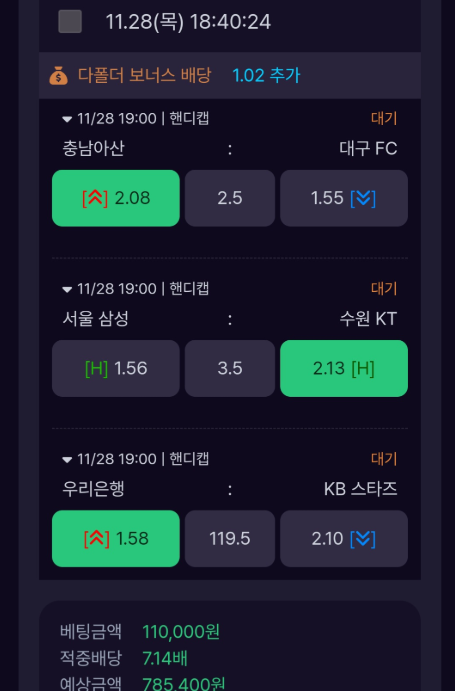Click the blue down-arrow icon next to 2.10
This screenshot has width=455, height=691.
[x=363, y=539]
